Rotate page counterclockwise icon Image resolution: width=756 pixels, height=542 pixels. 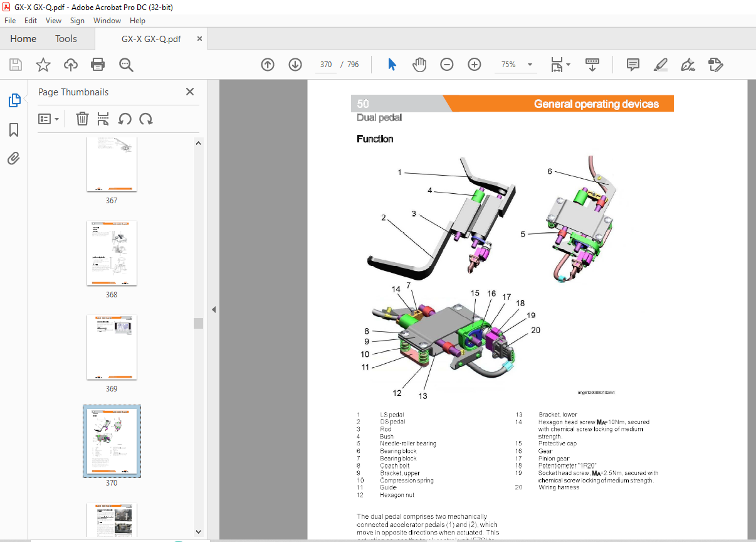tap(125, 119)
